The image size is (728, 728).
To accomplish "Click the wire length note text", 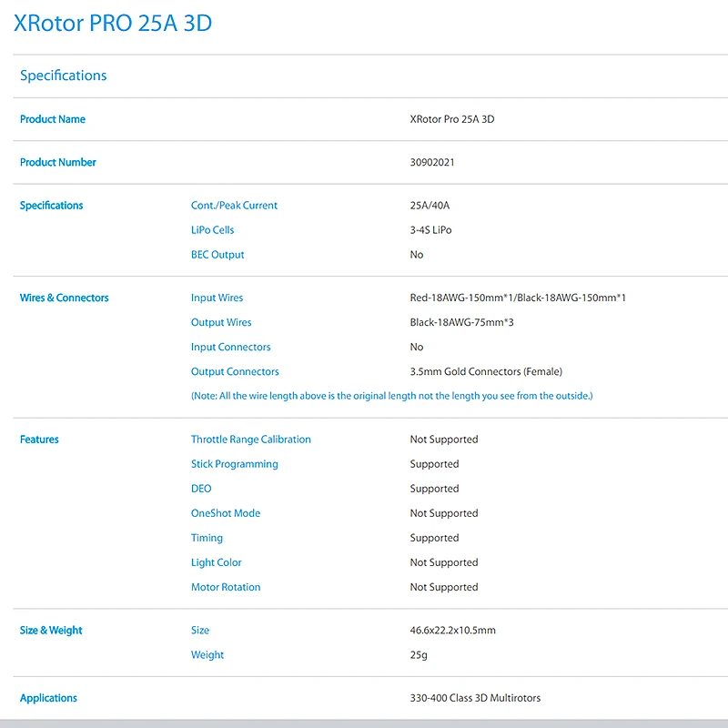I will click(392, 396).
